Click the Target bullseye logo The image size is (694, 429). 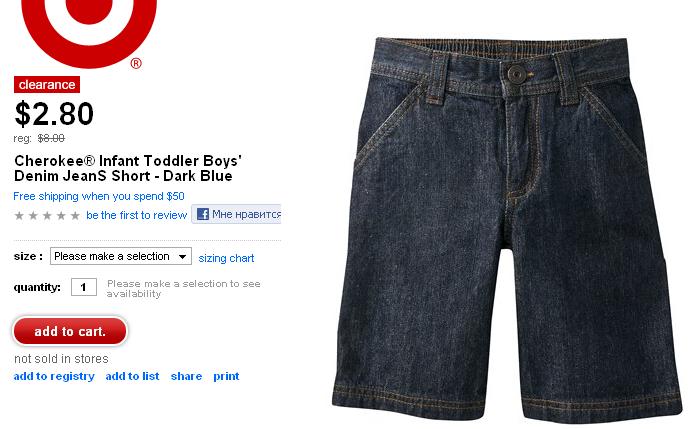tap(89, 32)
